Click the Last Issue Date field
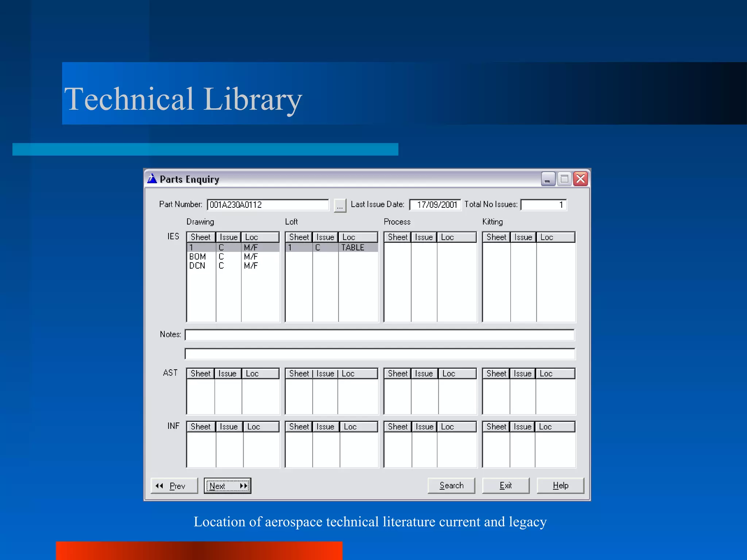 (435, 205)
